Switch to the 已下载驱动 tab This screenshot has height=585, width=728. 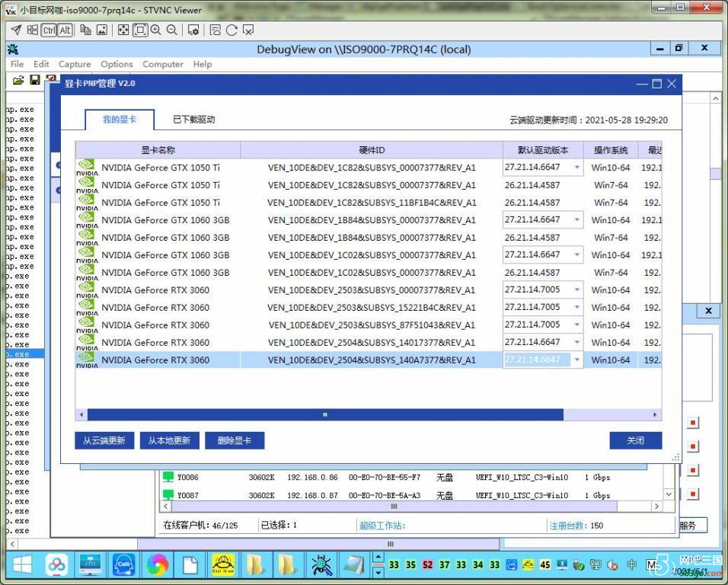tap(193, 120)
